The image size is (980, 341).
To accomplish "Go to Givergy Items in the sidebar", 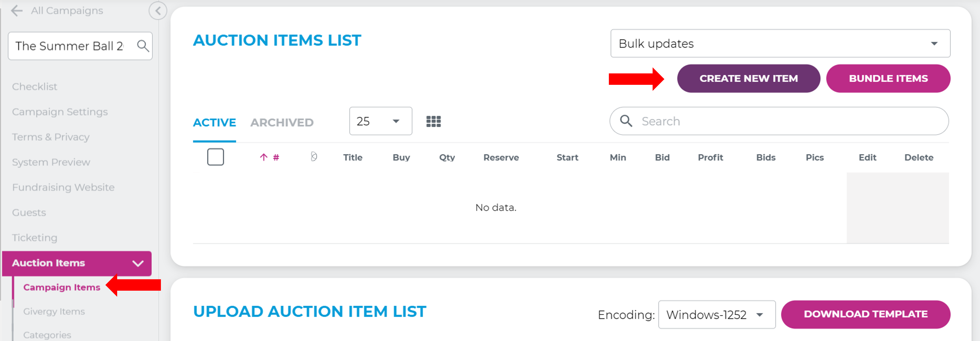I will click(x=54, y=311).
